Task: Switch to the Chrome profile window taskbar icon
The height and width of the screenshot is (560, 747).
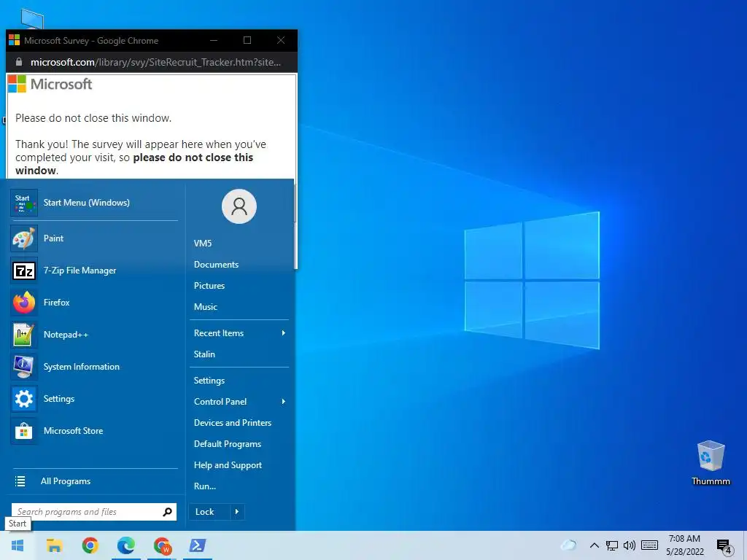Action: coord(162,545)
